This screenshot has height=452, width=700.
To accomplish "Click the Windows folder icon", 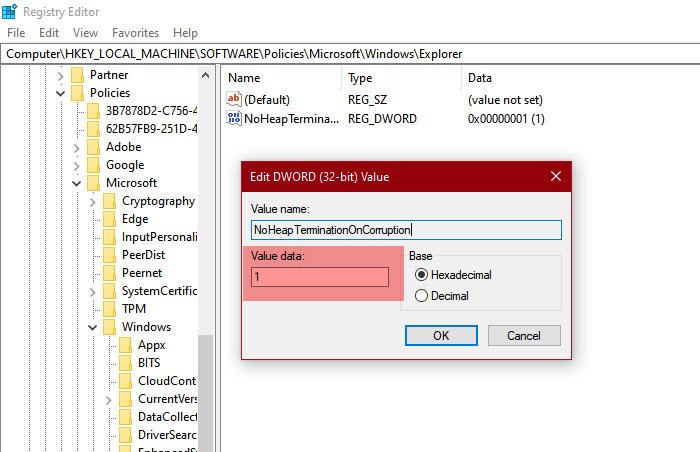I will (110, 327).
